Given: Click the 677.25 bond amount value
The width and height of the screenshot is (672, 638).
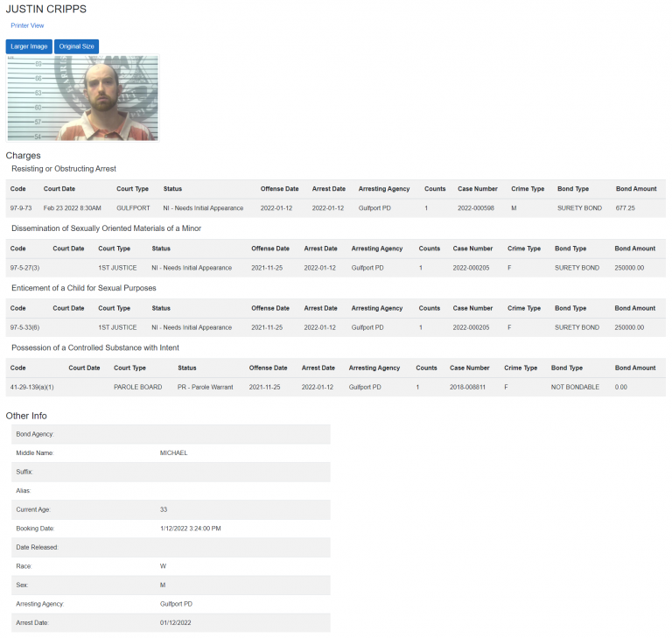Looking at the screenshot, I should (625, 208).
